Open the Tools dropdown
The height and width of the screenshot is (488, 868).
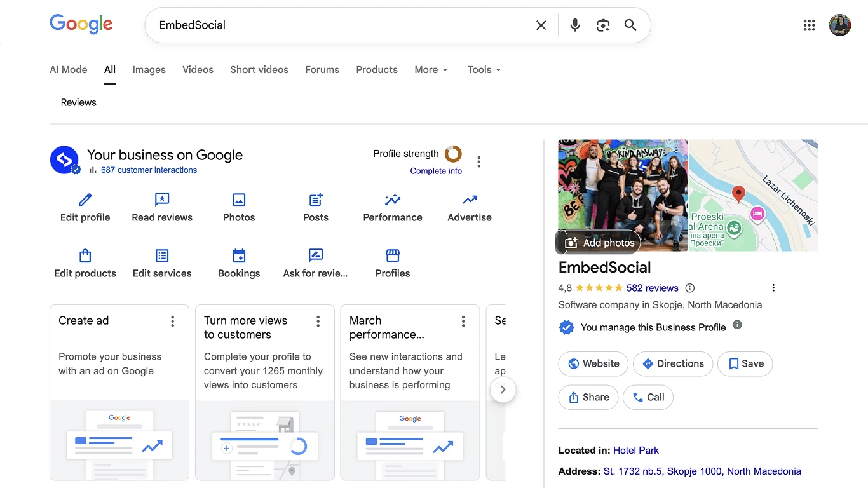pyautogui.click(x=484, y=70)
